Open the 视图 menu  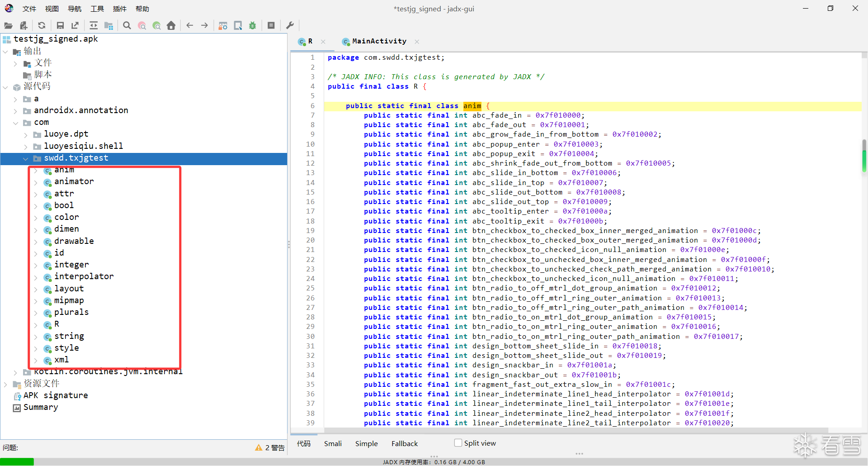click(52, 9)
